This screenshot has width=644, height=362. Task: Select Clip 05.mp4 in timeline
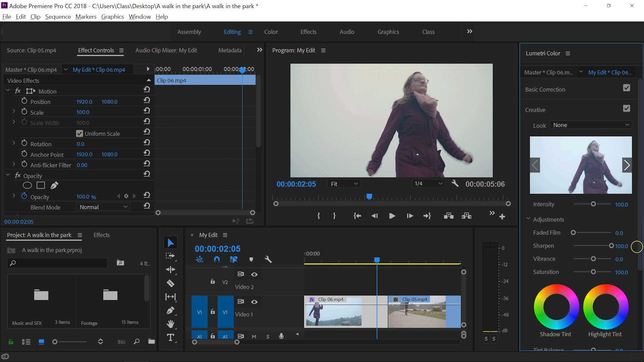(424, 312)
